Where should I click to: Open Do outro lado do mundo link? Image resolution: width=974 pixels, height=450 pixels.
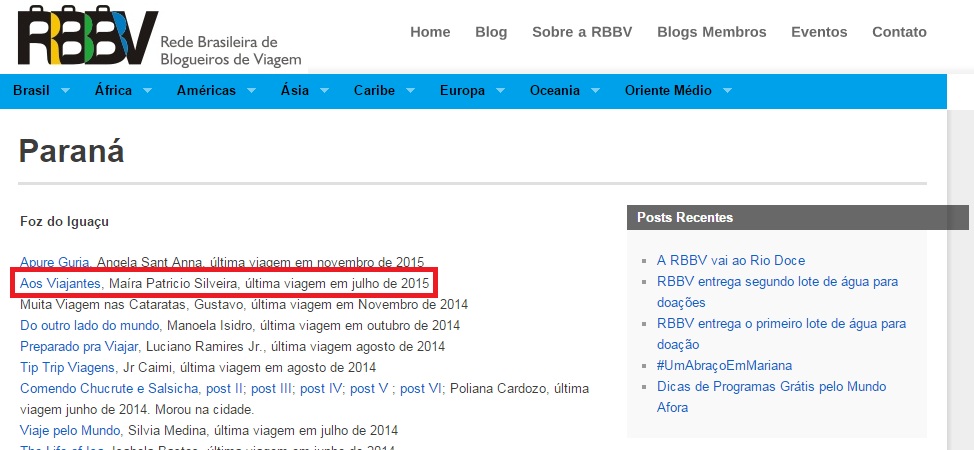click(90, 326)
